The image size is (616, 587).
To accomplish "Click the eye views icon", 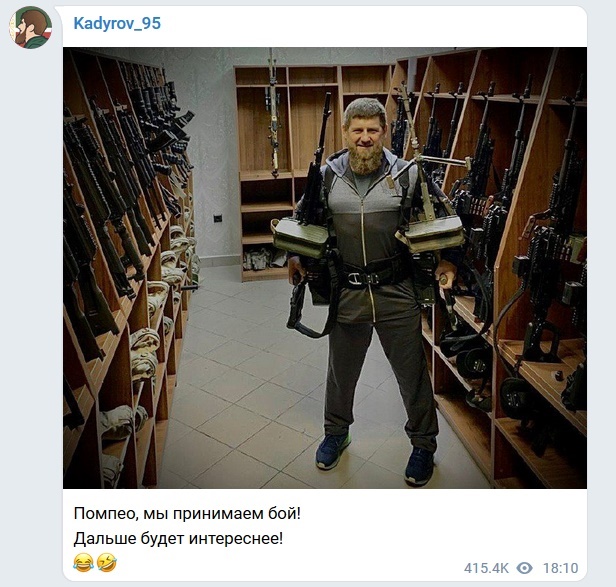I will [x=524, y=568].
